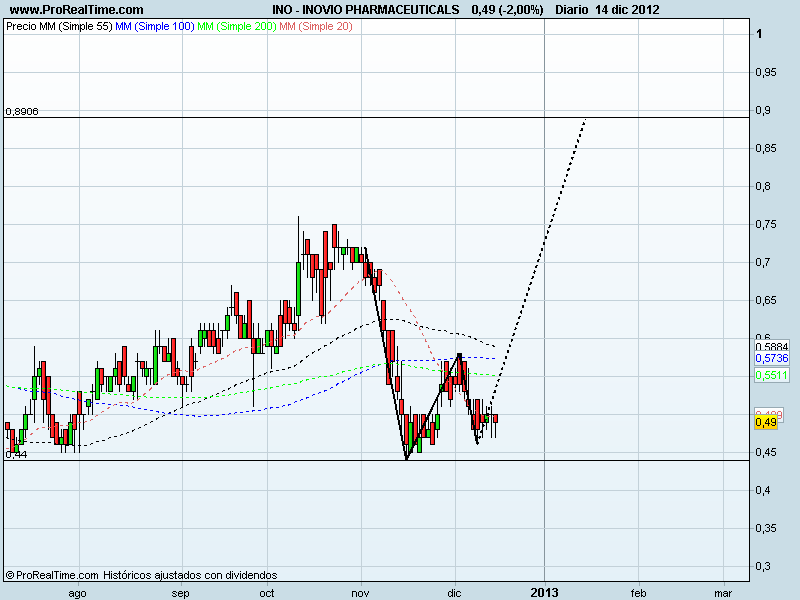Select the INO - INOVIO PHARMACEUTICALS title
The height and width of the screenshot is (600, 800).
(365, 9)
